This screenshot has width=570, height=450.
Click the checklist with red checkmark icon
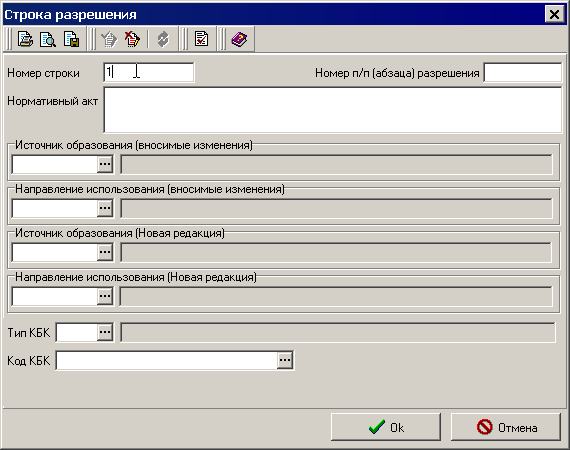pos(201,39)
